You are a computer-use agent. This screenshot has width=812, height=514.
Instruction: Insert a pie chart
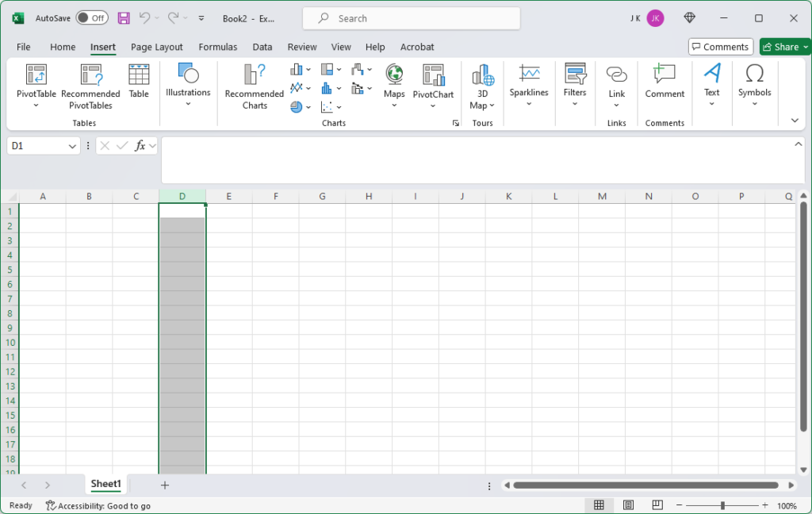coord(295,106)
